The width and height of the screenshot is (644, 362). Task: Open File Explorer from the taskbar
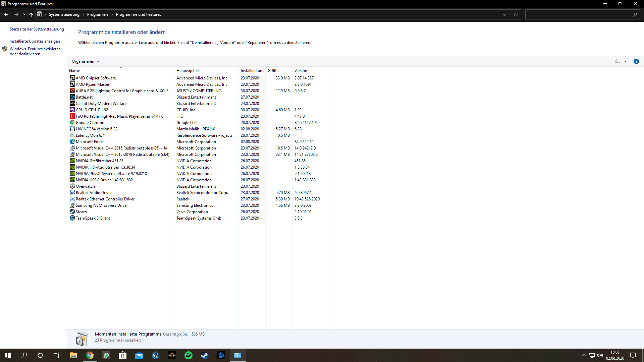point(73,355)
